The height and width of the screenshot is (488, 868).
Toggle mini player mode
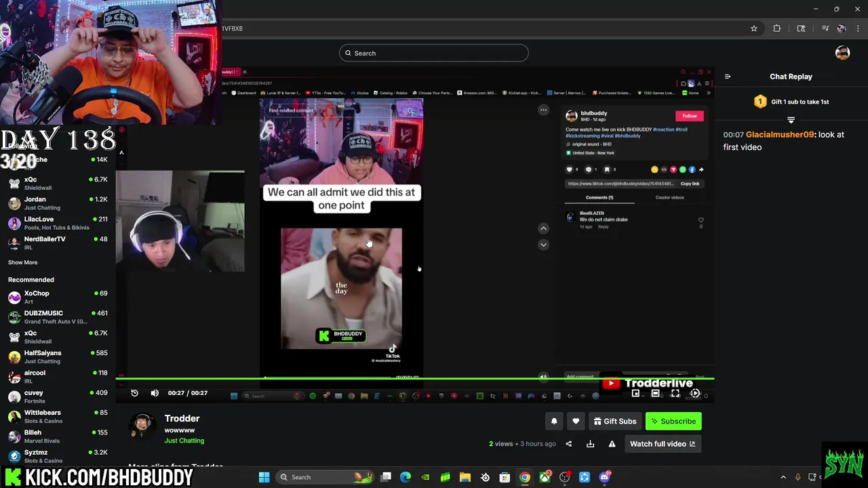(x=635, y=394)
